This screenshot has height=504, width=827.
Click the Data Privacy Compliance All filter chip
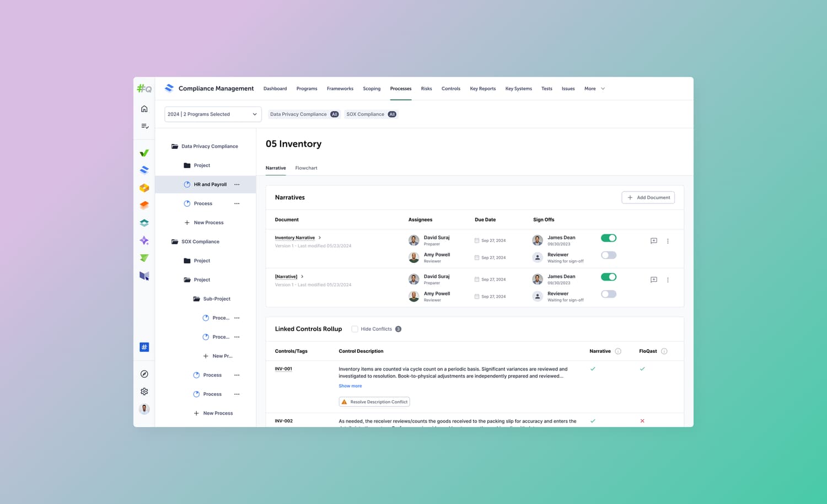coord(304,114)
